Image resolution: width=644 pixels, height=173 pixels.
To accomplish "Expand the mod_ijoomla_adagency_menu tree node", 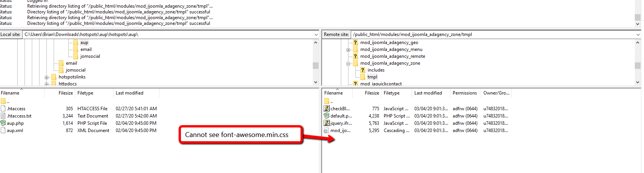I will [x=348, y=50].
